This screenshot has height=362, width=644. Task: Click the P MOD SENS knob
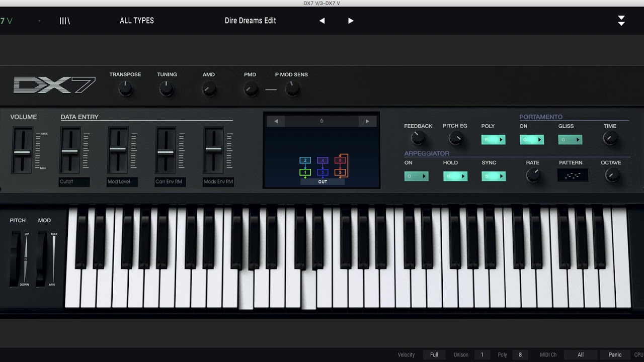(x=292, y=89)
